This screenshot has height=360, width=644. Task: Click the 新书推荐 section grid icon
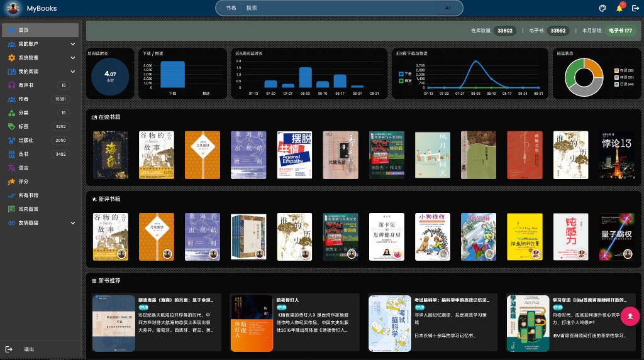click(x=94, y=281)
